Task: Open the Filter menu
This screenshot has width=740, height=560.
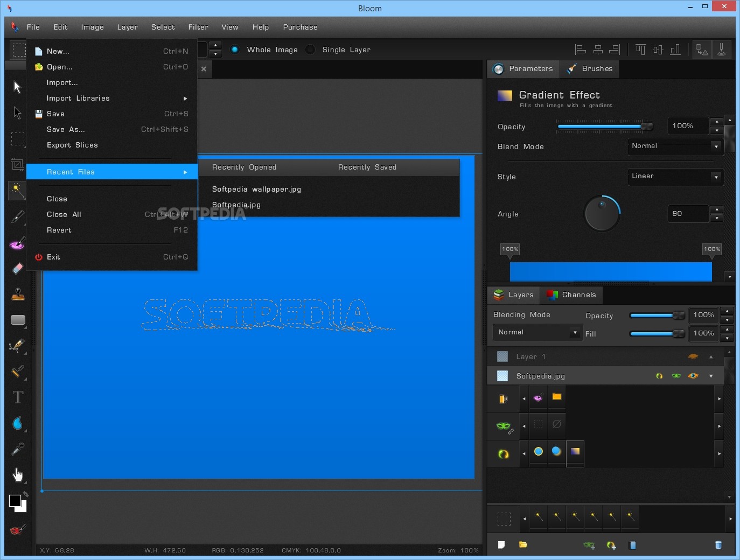Action: pyautogui.click(x=198, y=27)
